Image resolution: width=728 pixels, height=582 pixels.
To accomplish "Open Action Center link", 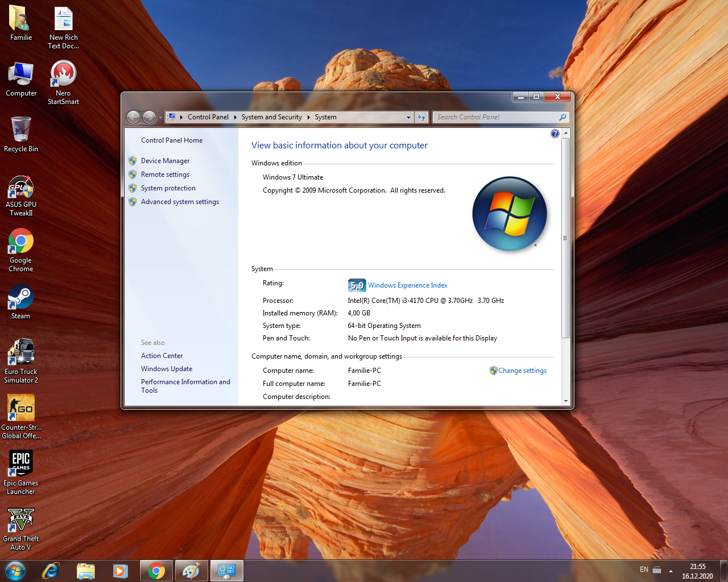I will pos(162,356).
